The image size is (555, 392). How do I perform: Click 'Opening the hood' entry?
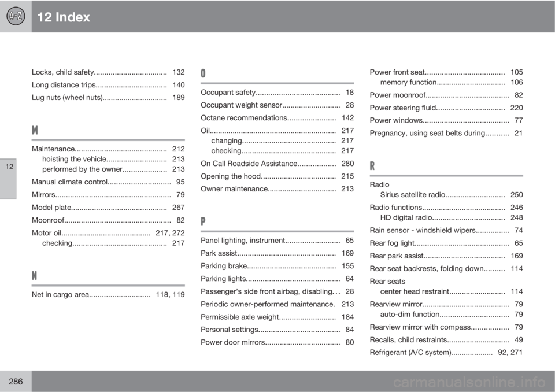click(277, 176)
